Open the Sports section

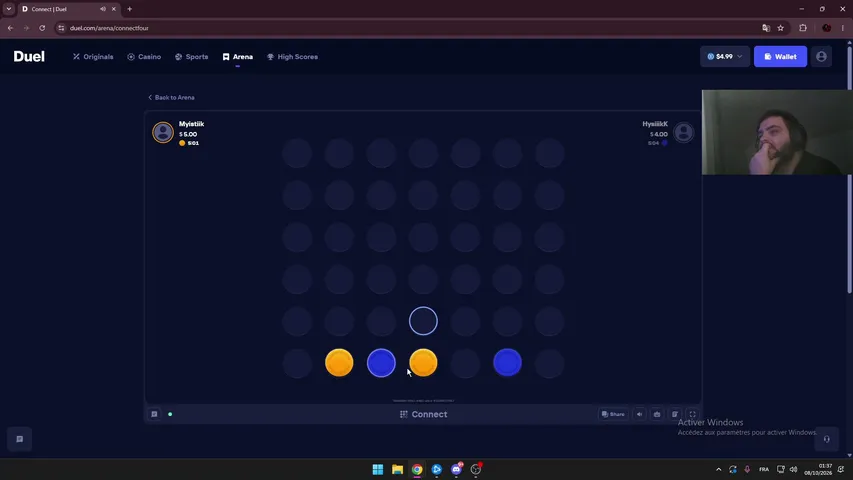pos(191,57)
